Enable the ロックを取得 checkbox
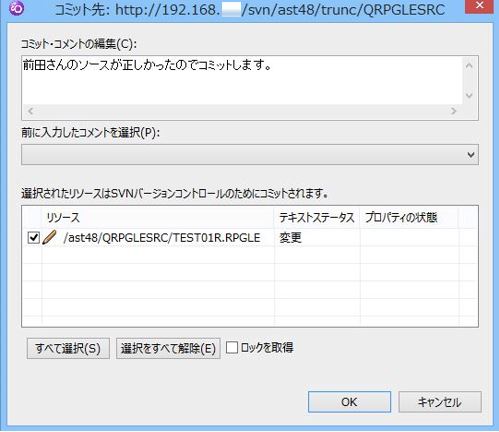Image resolution: width=499 pixels, height=432 pixels. [232, 348]
